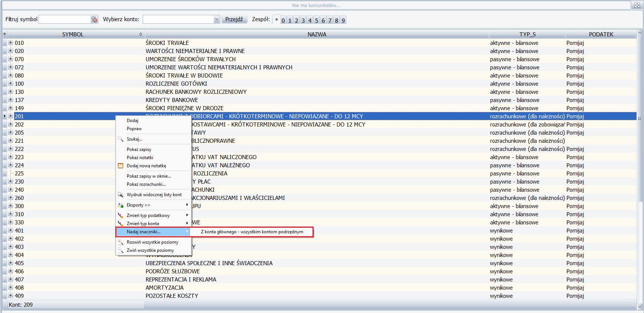Image resolution: width=644 pixels, height=313 pixels.
Task: Expand account 405 tree node
Action: 10,263
